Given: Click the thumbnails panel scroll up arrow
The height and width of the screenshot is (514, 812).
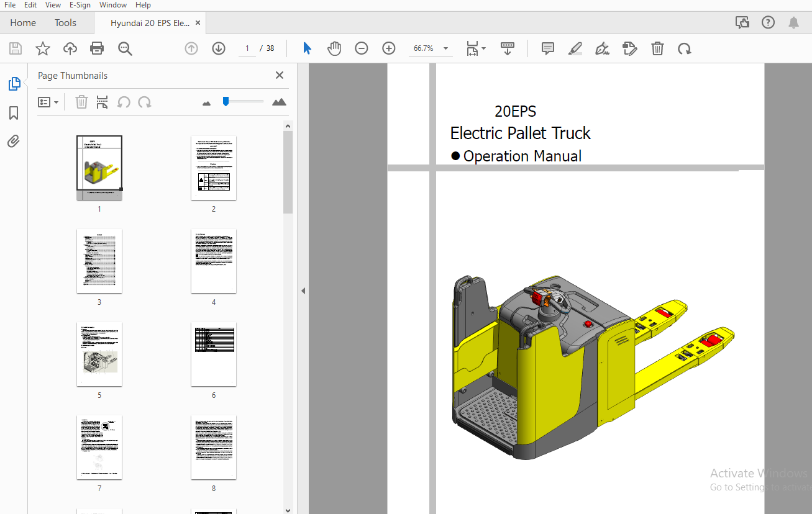Looking at the screenshot, I should [288, 126].
